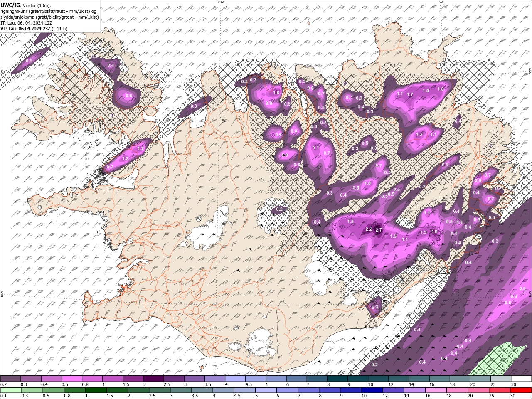Viewport: 532px width, 399px height.
Task: Pick the darkest purple swatch above 2 upper legend
Action: 153,379
